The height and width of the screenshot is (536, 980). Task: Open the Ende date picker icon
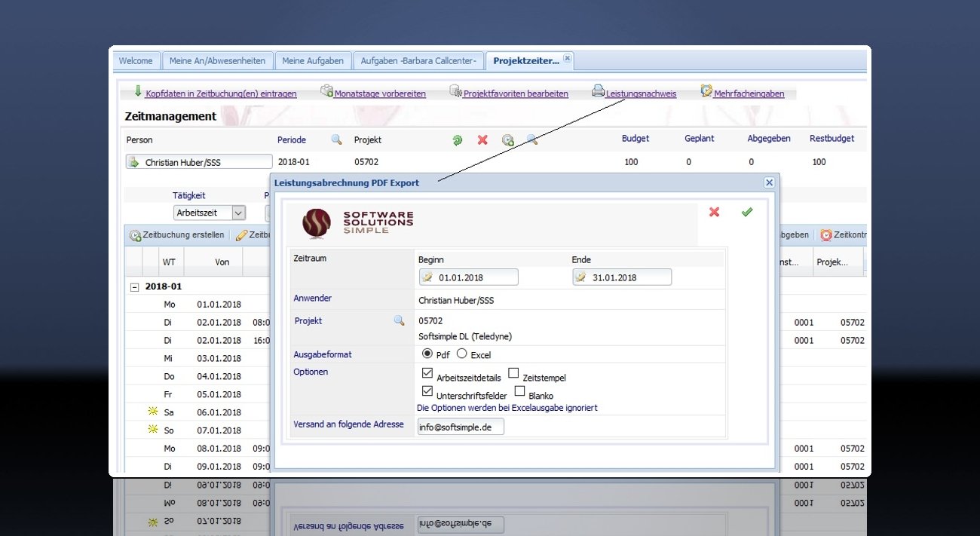tap(581, 277)
